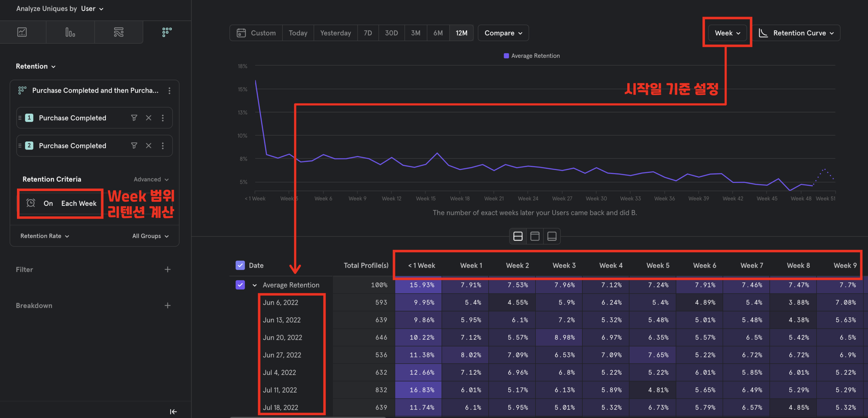
Task: Collapse the Average Retention row chevron
Action: click(255, 285)
